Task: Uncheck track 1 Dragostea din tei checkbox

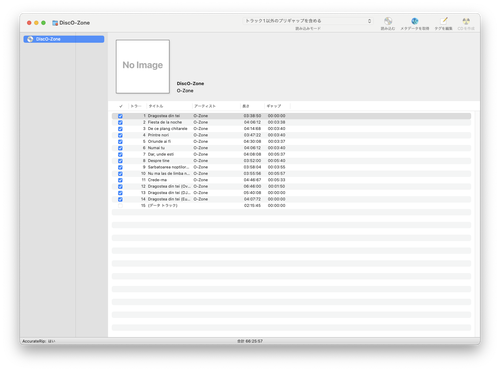Action: point(120,116)
